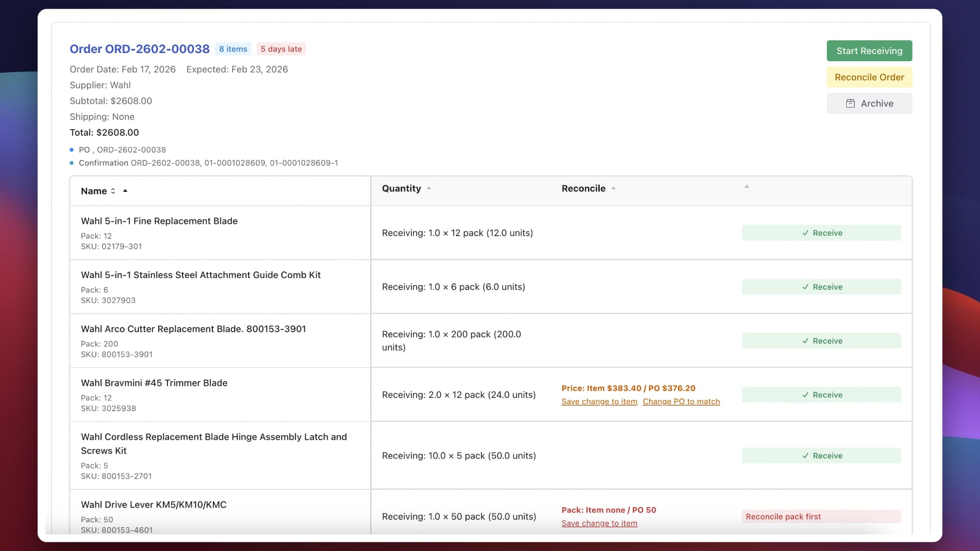Receive the Cordless Replacement Blade Hinge Assembly kit
The image size is (980, 551).
821,456
